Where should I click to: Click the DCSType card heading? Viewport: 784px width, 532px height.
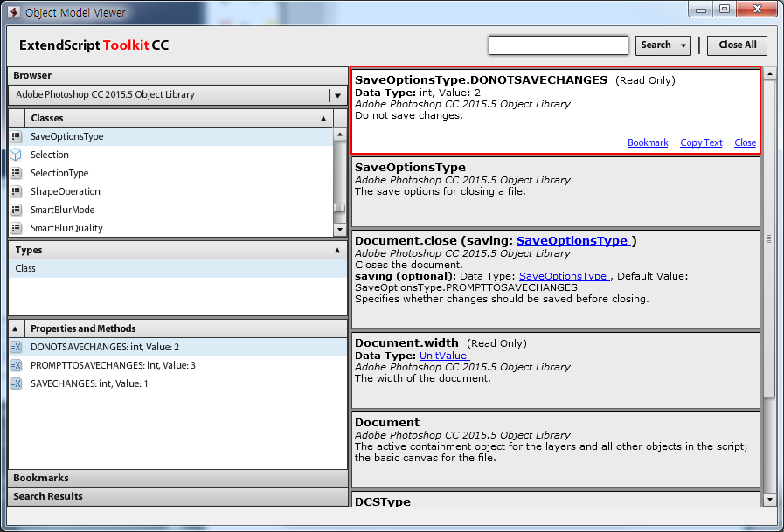[x=383, y=501]
